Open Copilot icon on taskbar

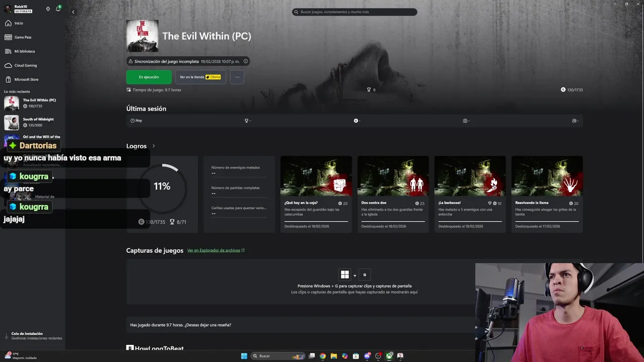345,356
